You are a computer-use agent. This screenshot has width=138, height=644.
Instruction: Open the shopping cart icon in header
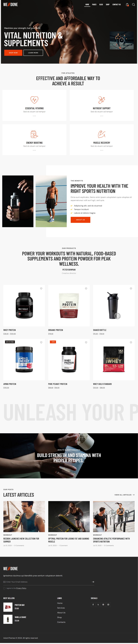tap(127, 4)
